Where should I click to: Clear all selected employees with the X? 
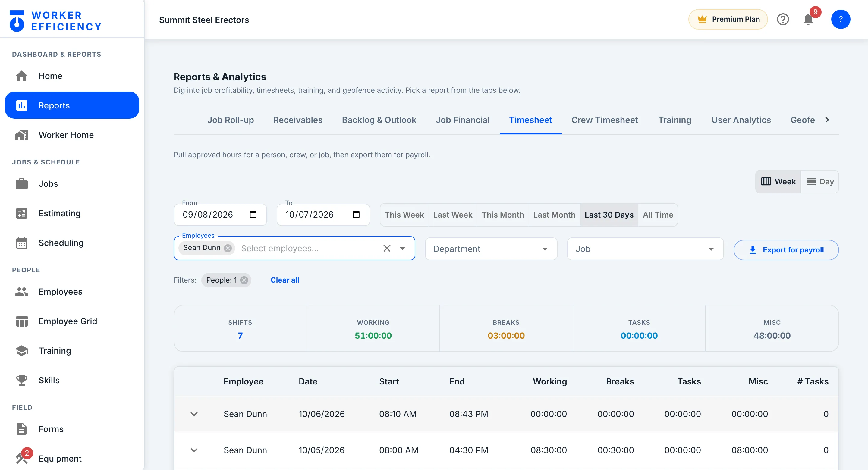386,248
